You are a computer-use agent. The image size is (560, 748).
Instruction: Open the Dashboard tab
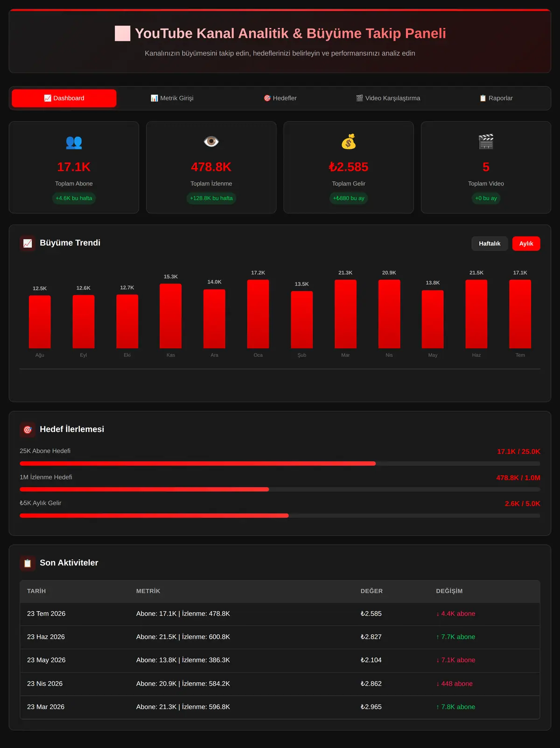coord(64,98)
